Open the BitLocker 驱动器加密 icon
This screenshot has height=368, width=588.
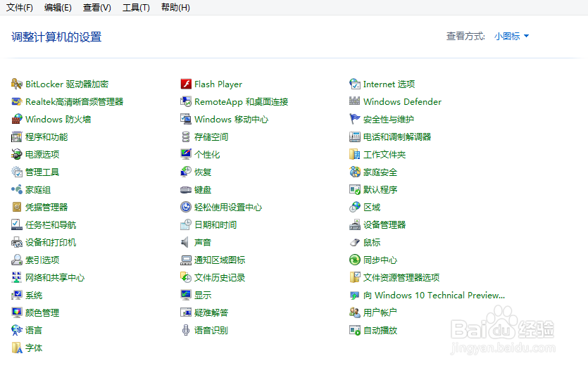coord(16,84)
